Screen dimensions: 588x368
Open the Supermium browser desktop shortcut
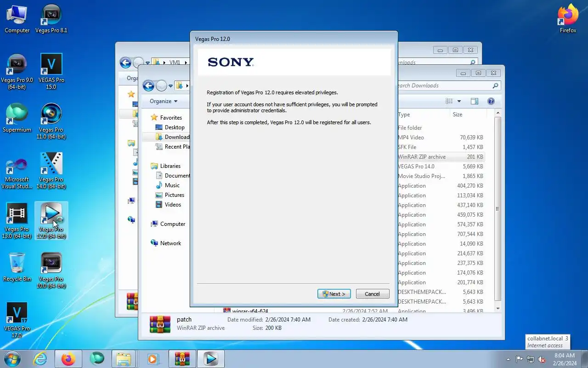17,118
